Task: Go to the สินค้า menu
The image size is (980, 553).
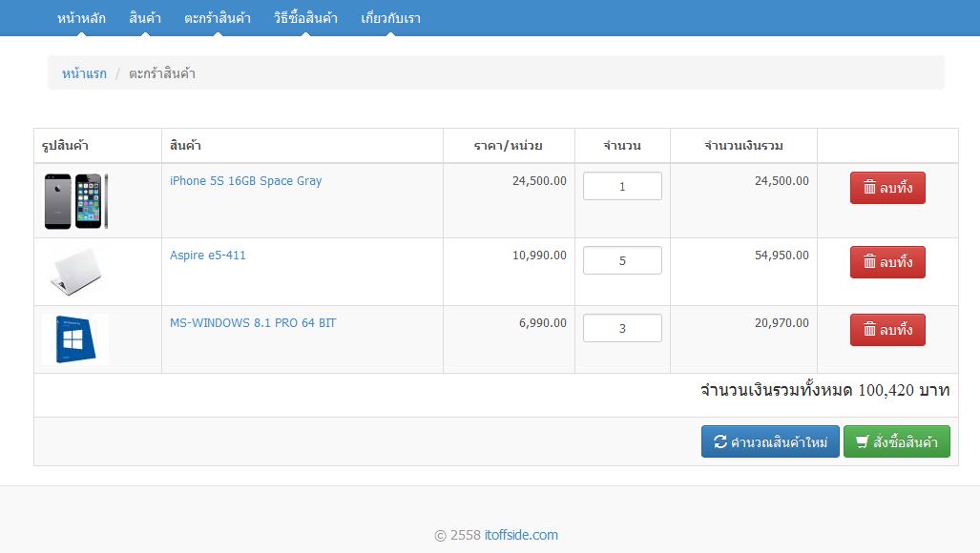Action: click(145, 18)
